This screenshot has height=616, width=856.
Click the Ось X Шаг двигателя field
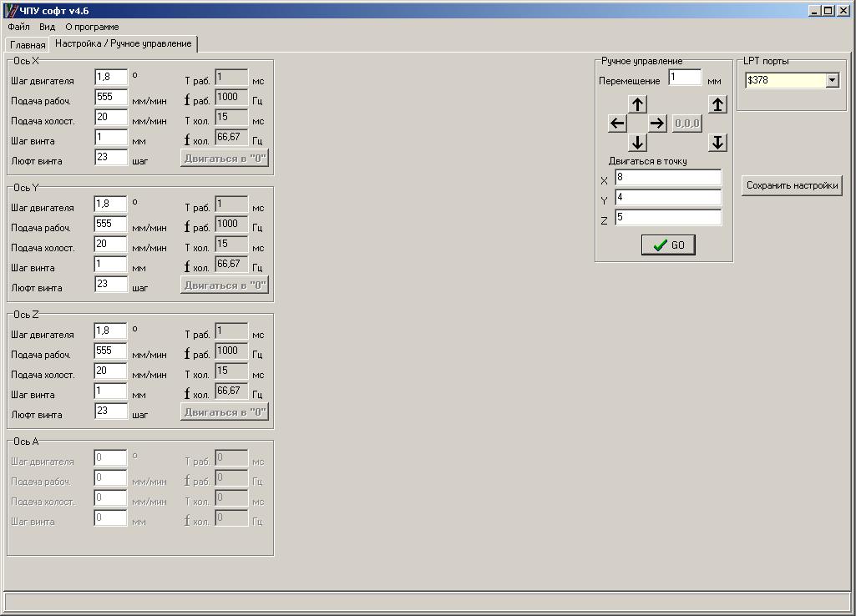(111, 78)
